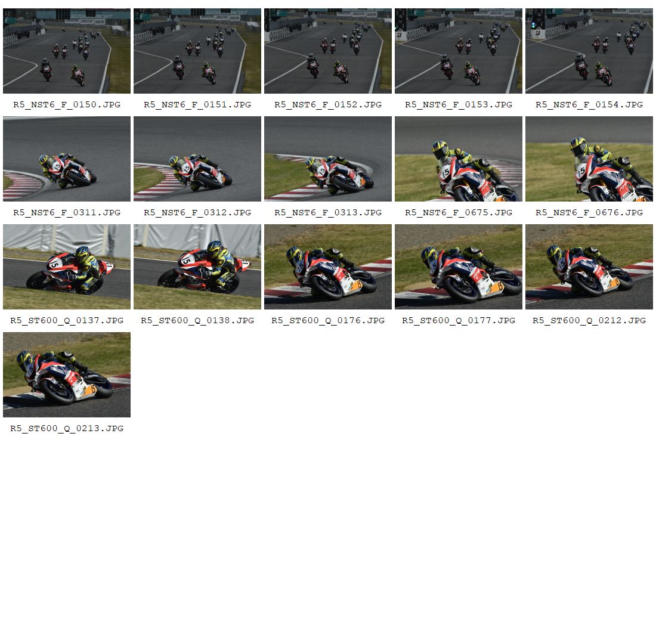This screenshot has height=644, width=656.
Task: View close-up photo R5_NST6_F_0675.JPG
Action: coord(459,159)
